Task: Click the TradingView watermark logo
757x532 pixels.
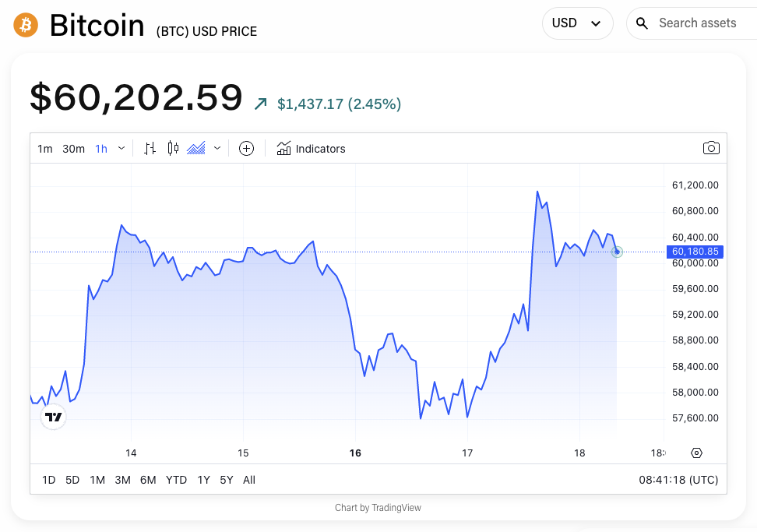Action: (x=53, y=417)
